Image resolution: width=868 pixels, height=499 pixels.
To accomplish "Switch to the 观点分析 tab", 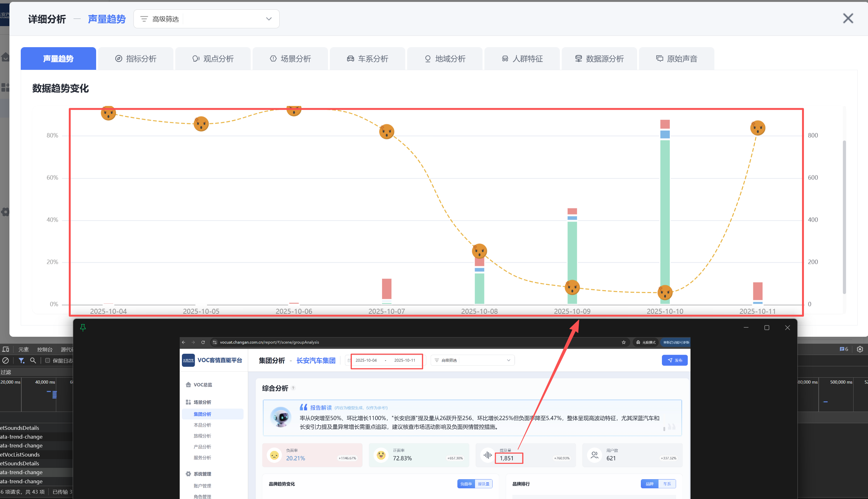I will [x=213, y=58].
